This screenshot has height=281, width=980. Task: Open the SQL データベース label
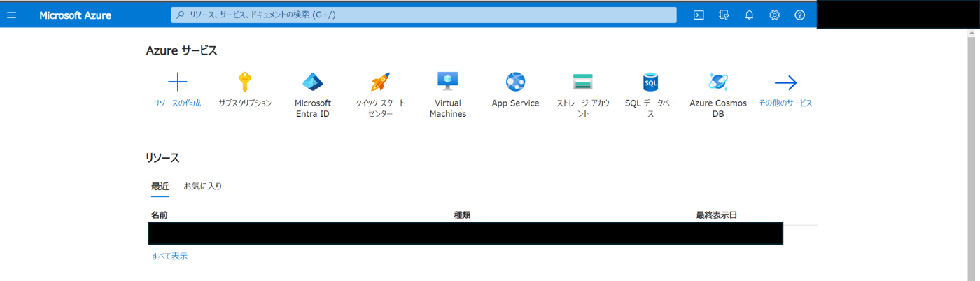(x=650, y=108)
